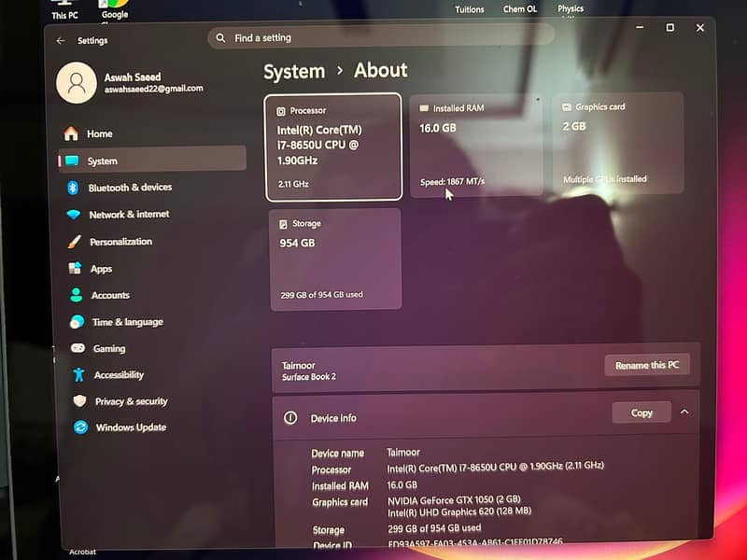Open the Accounts person icon

[77, 295]
